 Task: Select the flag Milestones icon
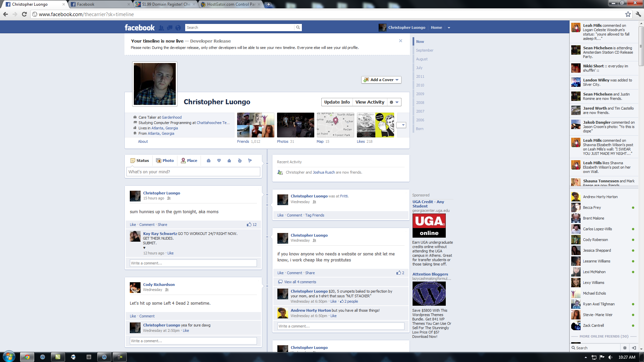point(250,161)
